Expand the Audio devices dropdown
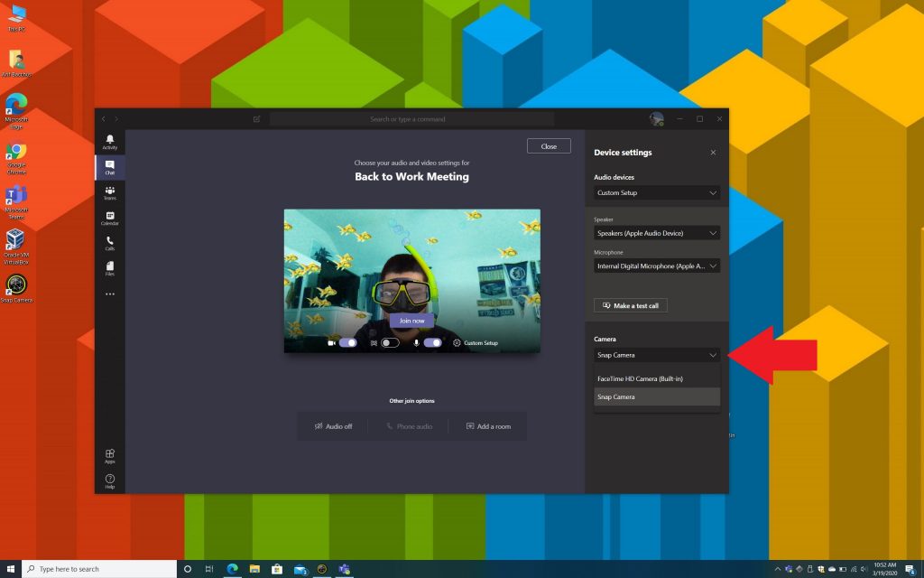 point(657,193)
